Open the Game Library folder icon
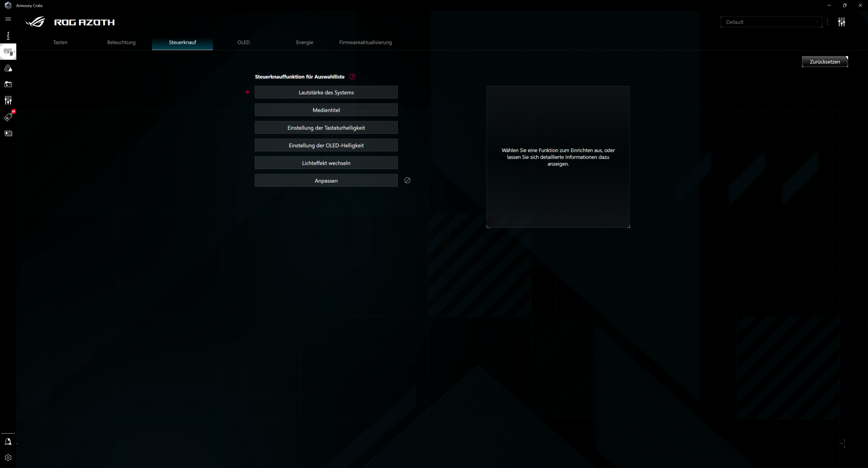The width and height of the screenshot is (868, 468). [x=8, y=84]
